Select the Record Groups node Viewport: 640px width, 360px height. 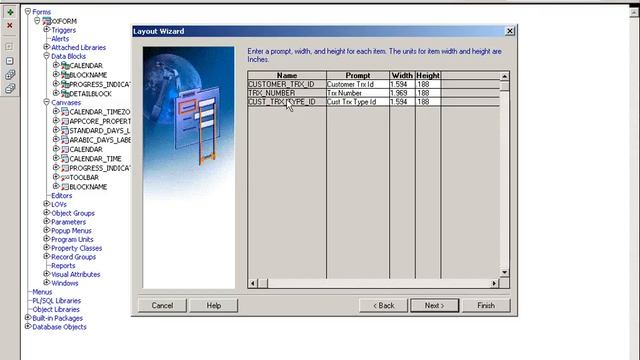[73, 257]
